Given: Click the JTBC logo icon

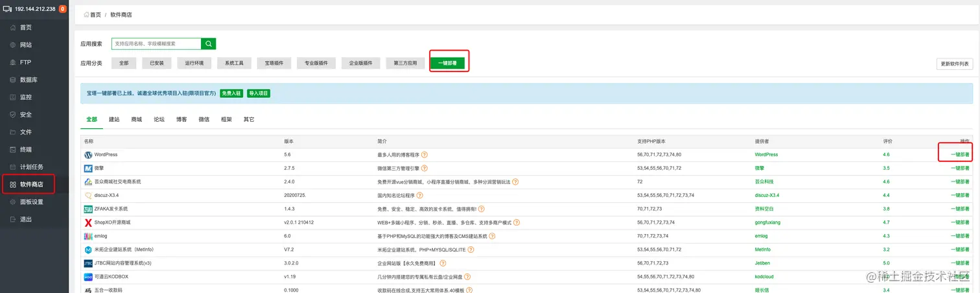Looking at the screenshot, I should pyautogui.click(x=88, y=263).
